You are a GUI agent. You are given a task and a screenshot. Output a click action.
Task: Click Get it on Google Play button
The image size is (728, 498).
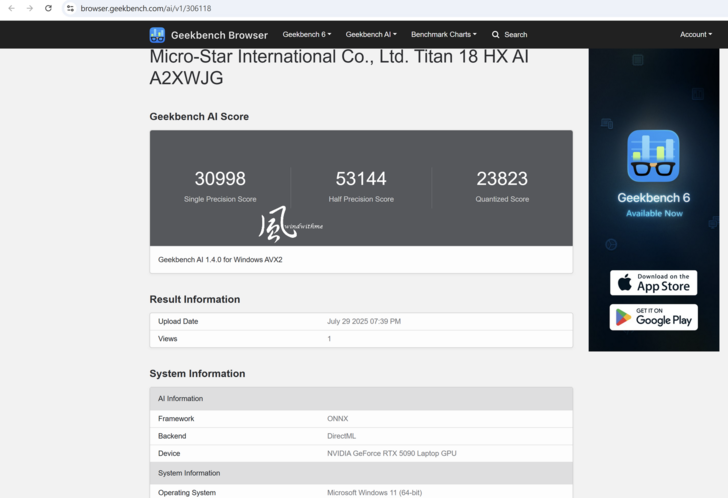pos(653,317)
